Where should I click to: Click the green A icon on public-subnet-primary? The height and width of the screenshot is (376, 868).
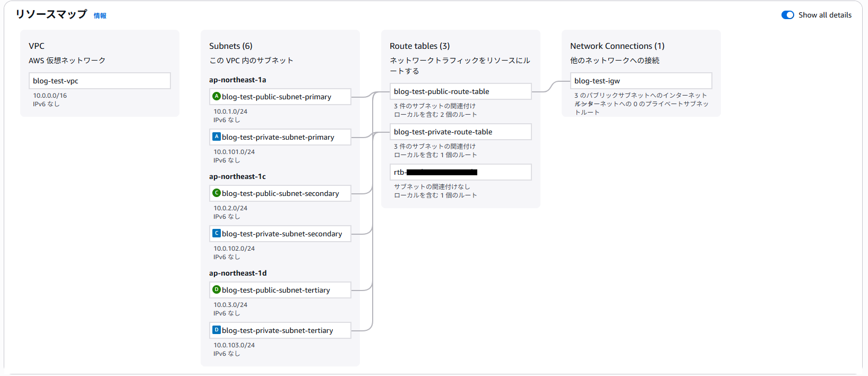point(217,97)
